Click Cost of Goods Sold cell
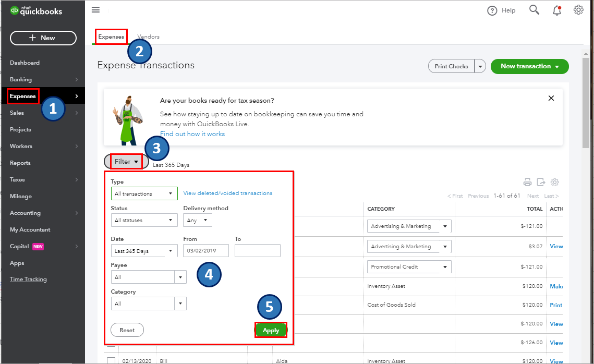 pyautogui.click(x=391, y=305)
